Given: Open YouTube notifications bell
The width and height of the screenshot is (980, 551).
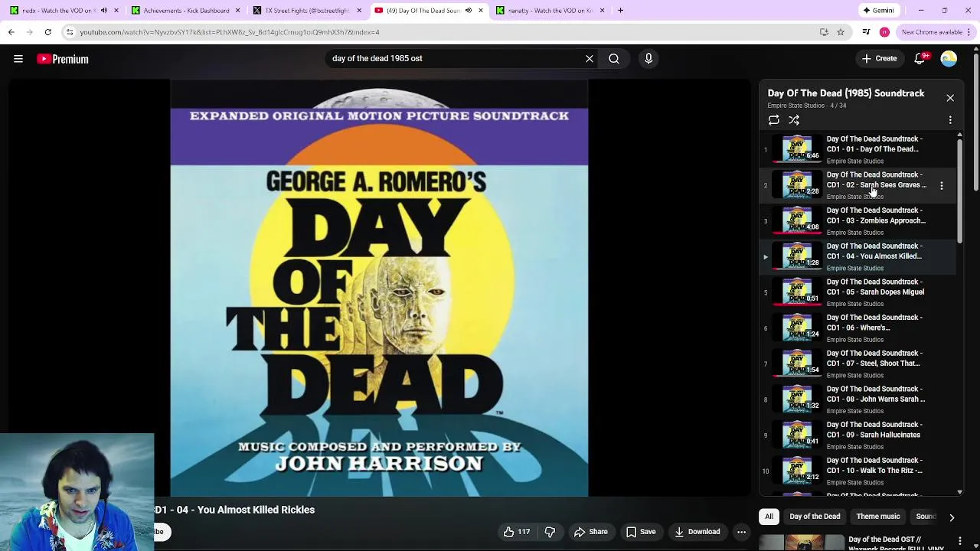Looking at the screenshot, I should coord(920,59).
